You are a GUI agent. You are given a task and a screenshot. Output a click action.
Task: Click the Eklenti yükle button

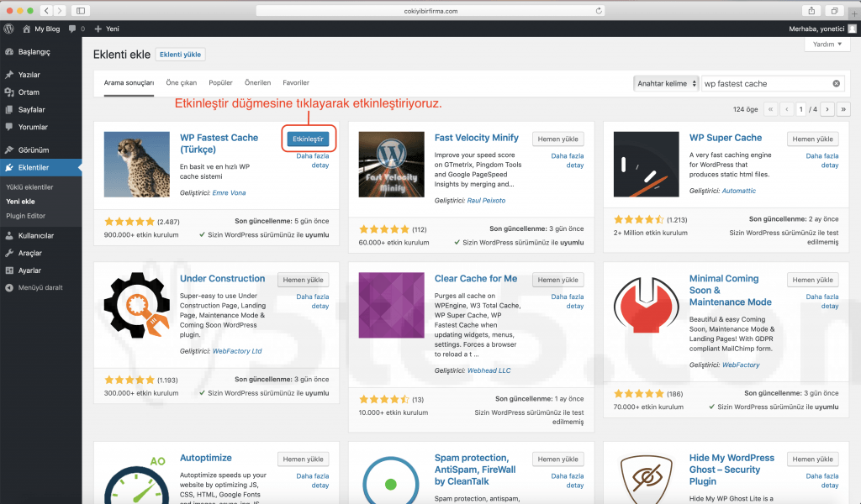(x=180, y=53)
